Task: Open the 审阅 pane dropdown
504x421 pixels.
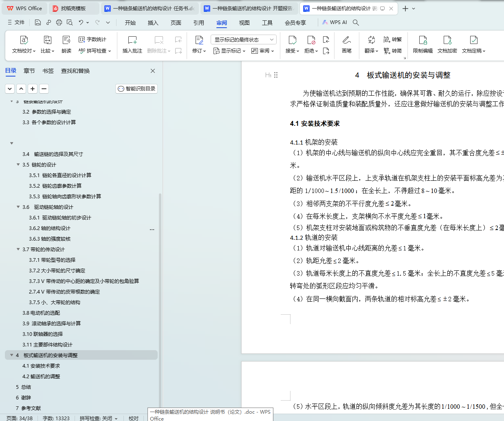Action: [x=263, y=51]
